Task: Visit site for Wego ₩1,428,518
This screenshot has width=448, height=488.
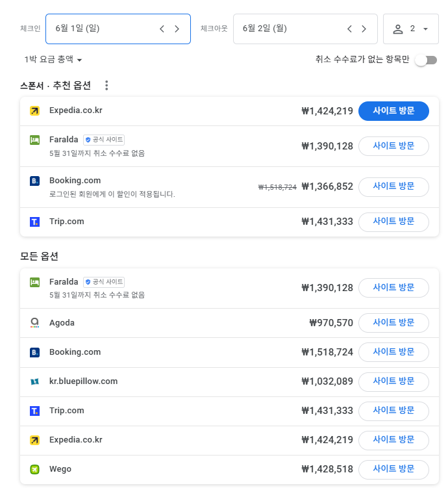Action: (393, 469)
